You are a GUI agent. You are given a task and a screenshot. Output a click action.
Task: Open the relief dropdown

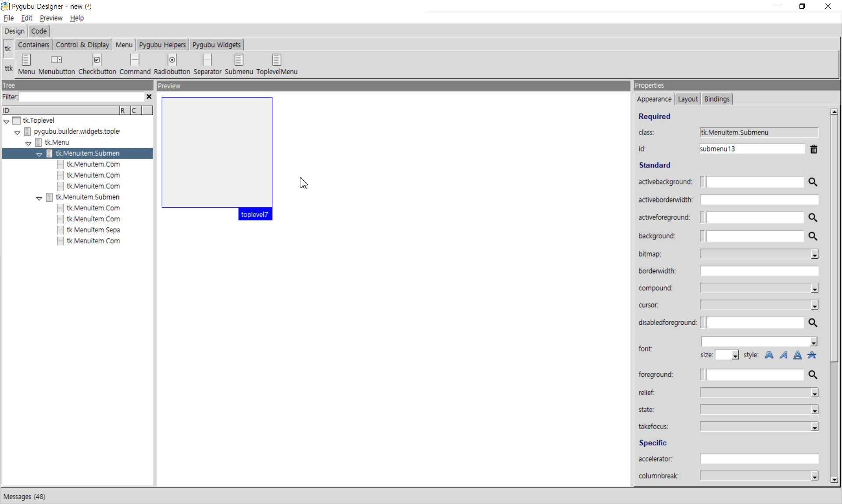click(x=814, y=393)
